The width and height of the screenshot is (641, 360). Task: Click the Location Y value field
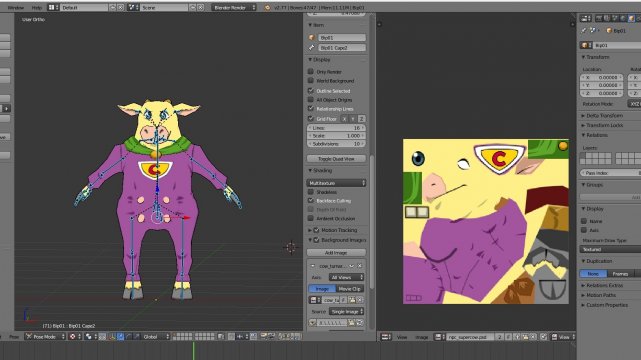[602, 85]
